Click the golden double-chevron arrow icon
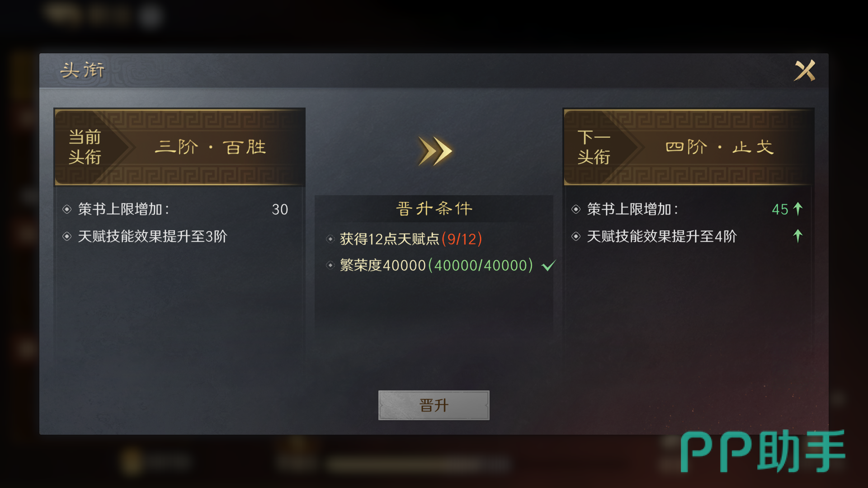The width and height of the screenshot is (868, 488). click(435, 151)
